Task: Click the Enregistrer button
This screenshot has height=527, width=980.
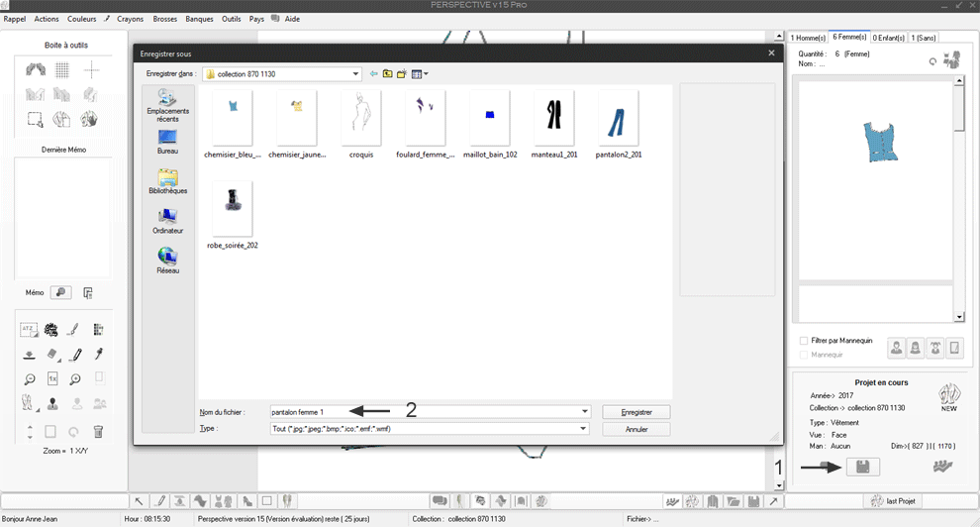Action: click(636, 411)
